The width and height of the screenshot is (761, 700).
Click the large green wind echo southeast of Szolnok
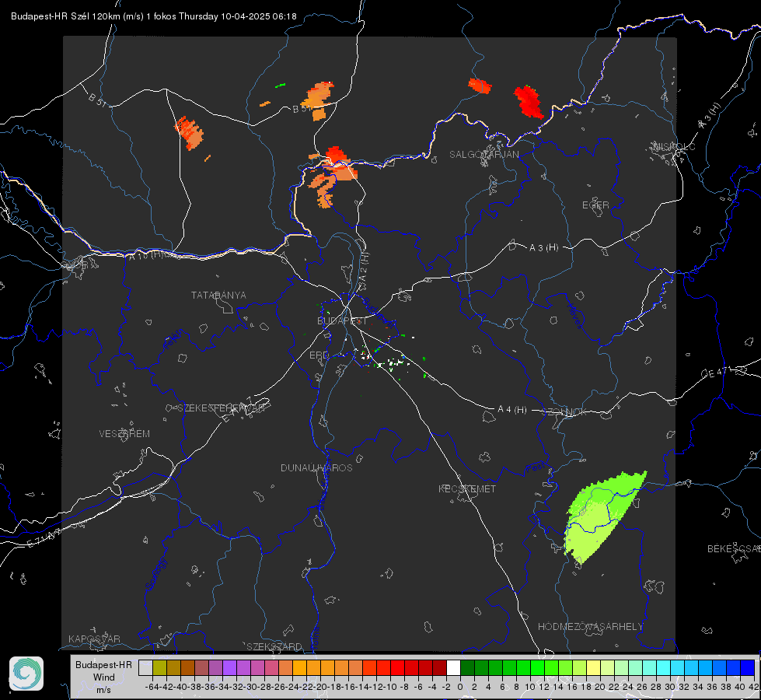tap(601, 516)
